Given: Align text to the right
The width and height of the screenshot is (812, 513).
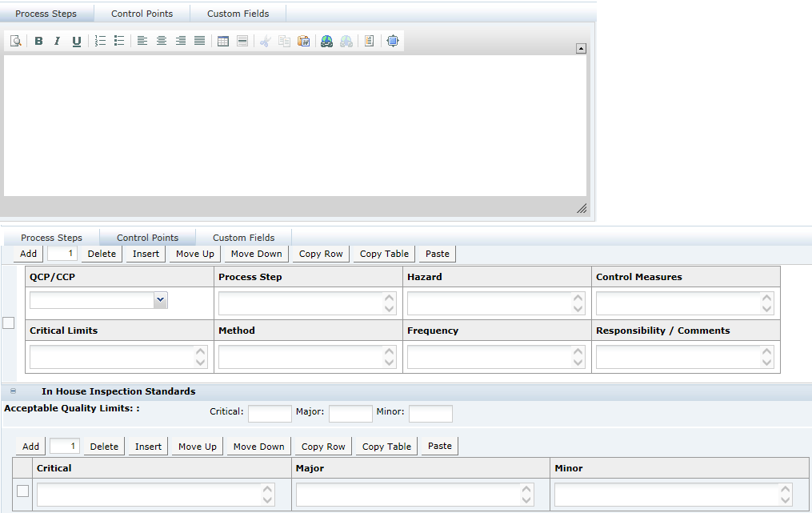Looking at the screenshot, I should click(x=180, y=41).
